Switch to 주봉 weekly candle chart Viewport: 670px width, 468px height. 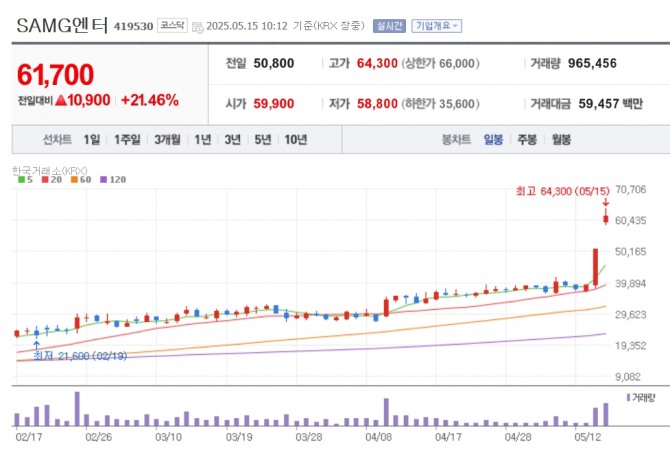click(x=527, y=140)
